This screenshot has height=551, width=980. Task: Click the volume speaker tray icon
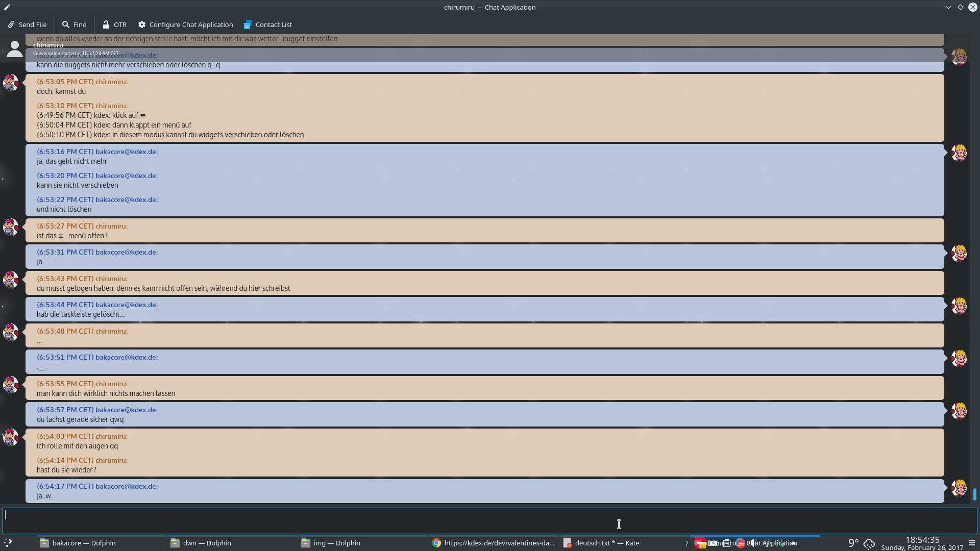tap(753, 543)
